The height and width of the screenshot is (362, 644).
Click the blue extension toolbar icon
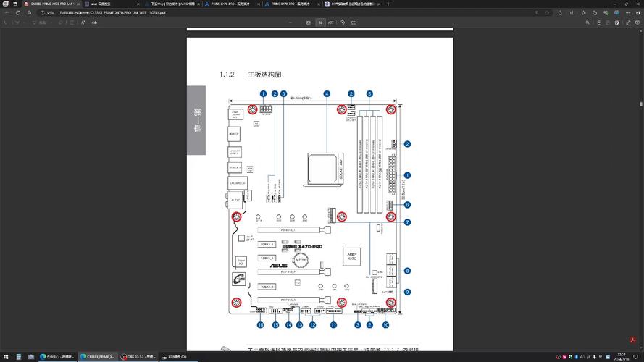616,13
